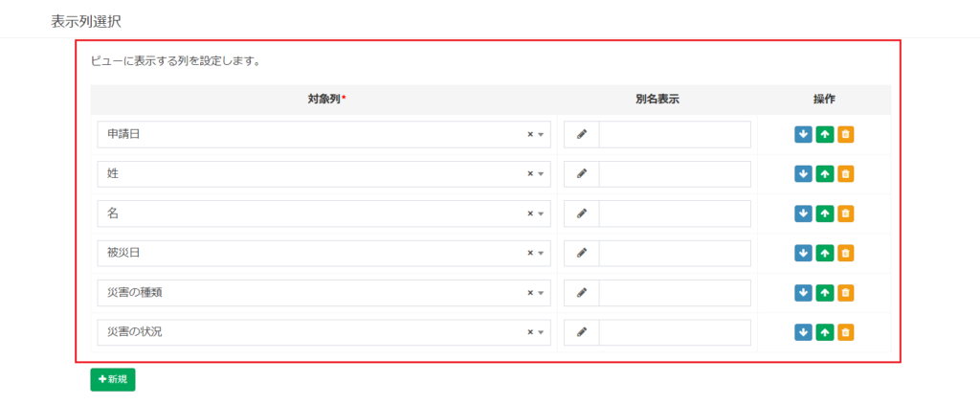
Task: Move the 災害の種類 row up with green arrow
Action: coord(825,293)
